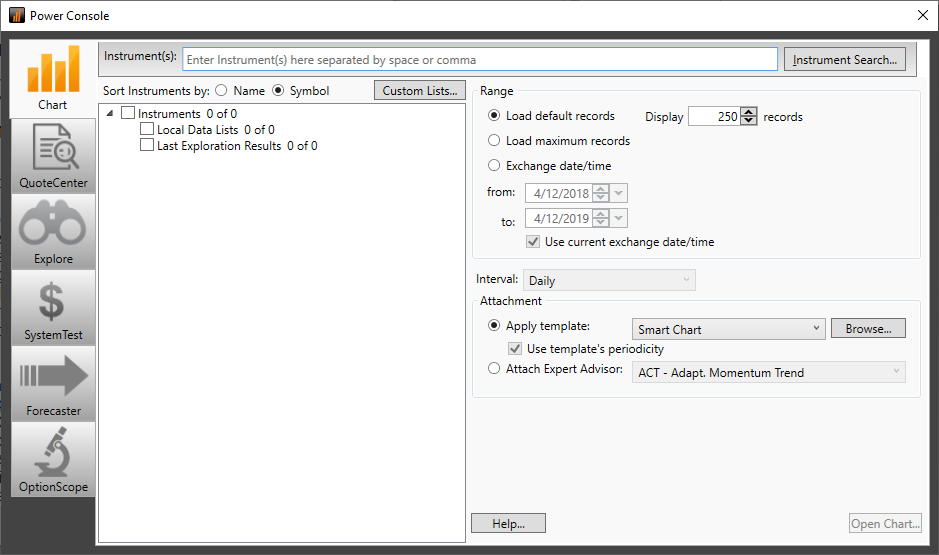
Task: Decrease the display records count
Action: pos(749,120)
